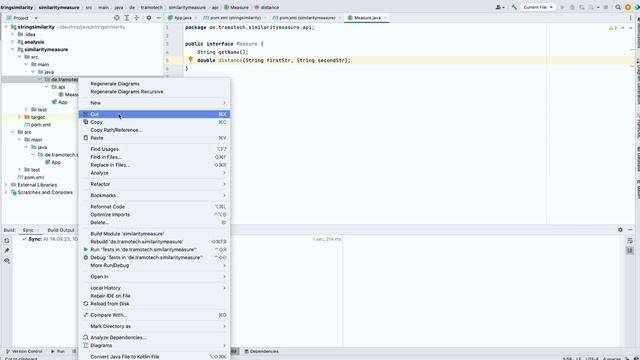Expand External Libraries node

click(6, 185)
